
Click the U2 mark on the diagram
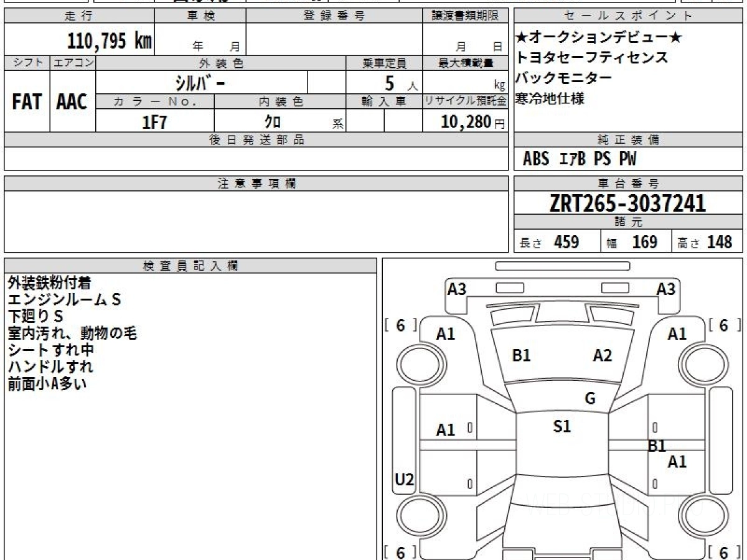[405, 480]
